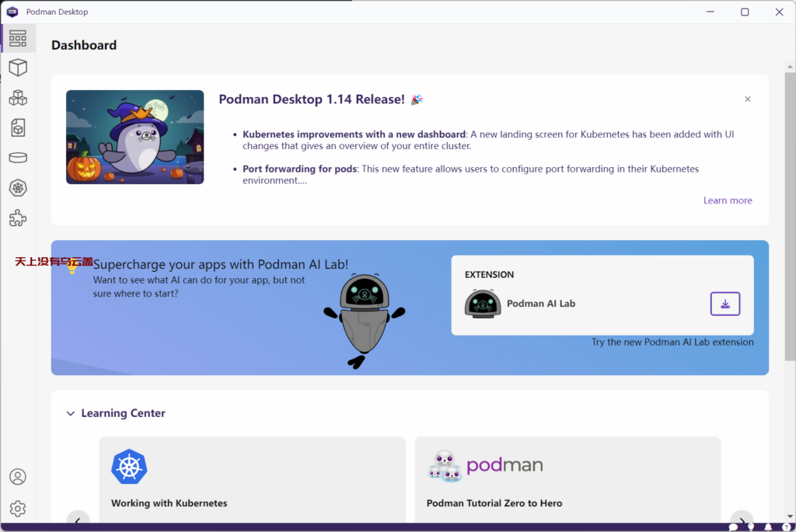The width and height of the screenshot is (796, 532).
Task: Maximize the Podman Desktop window
Action: (x=745, y=12)
